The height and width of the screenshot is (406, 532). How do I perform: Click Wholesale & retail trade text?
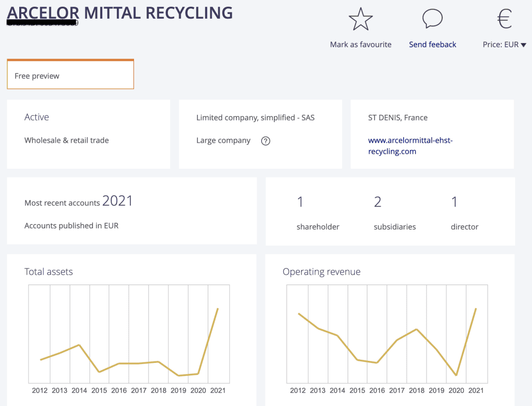tap(66, 140)
